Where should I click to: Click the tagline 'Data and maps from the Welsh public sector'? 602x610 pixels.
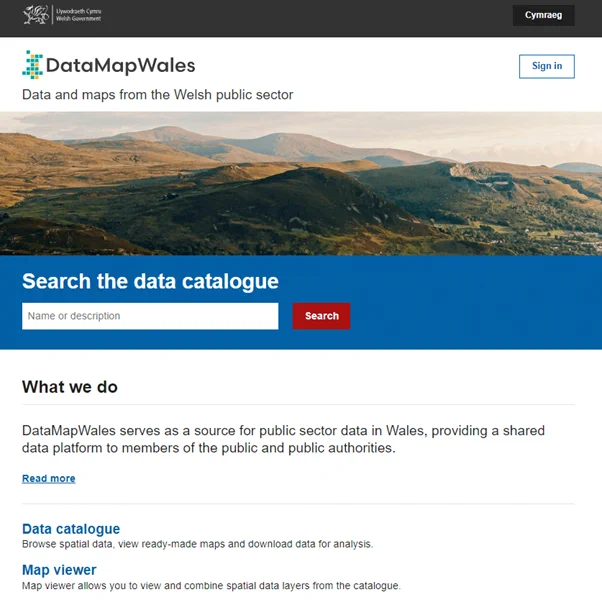click(158, 95)
